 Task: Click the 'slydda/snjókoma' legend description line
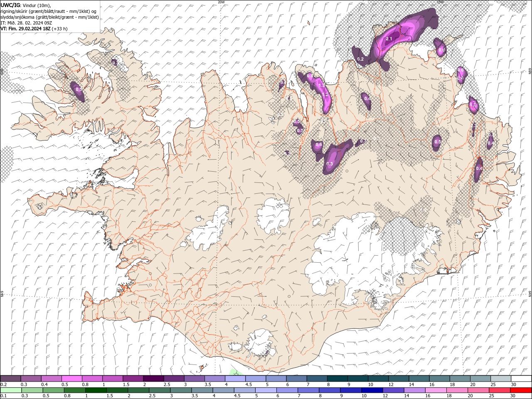point(49,17)
